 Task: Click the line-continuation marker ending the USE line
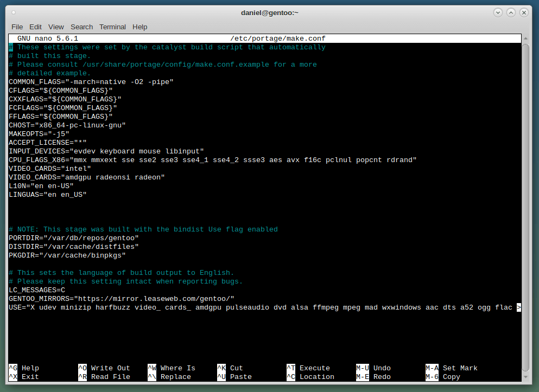point(519,307)
